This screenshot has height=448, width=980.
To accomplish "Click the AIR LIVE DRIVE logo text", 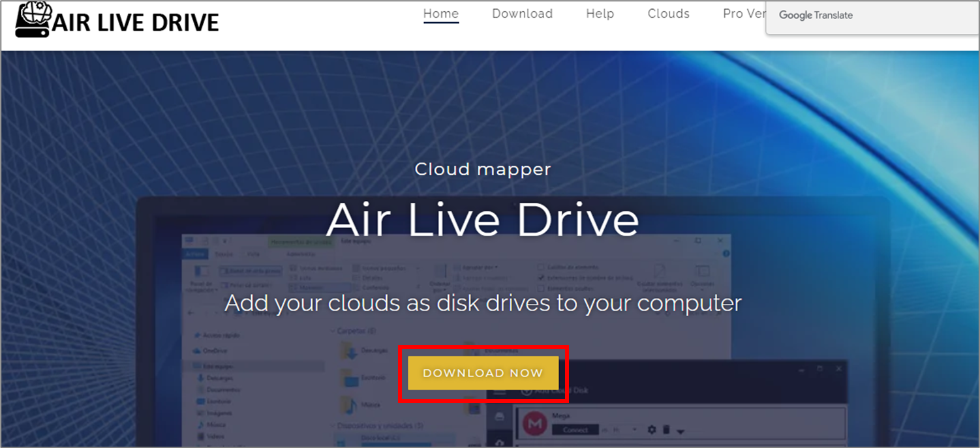I will click(x=136, y=22).
